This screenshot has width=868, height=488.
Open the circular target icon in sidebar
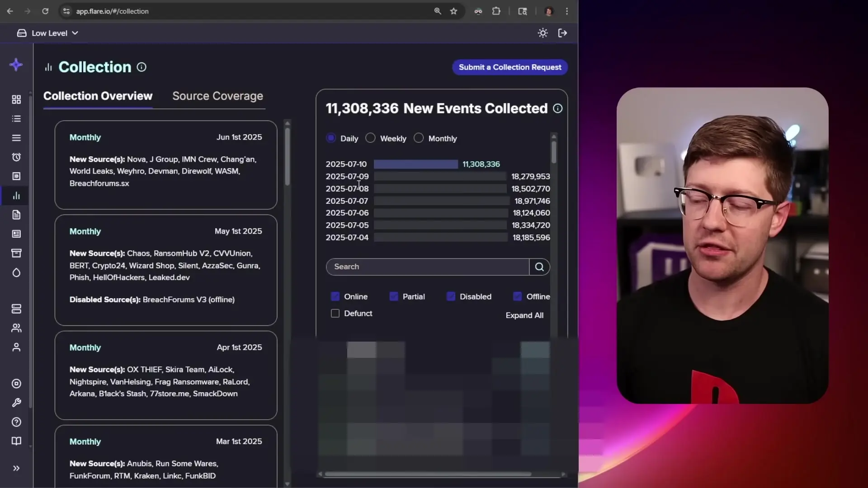coord(16,384)
